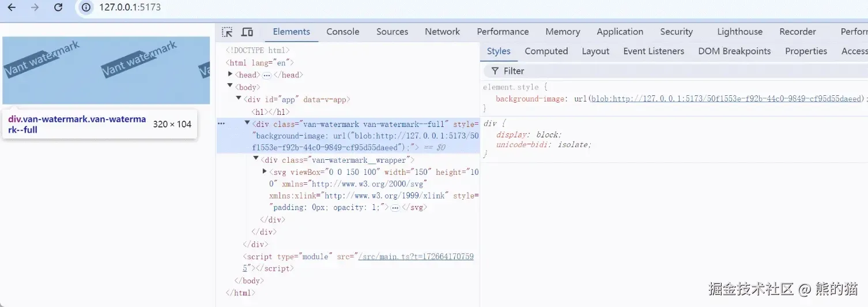Select the Event Listeners sidebar tab
Viewport: 868px width, 307px height.
[654, 51]
